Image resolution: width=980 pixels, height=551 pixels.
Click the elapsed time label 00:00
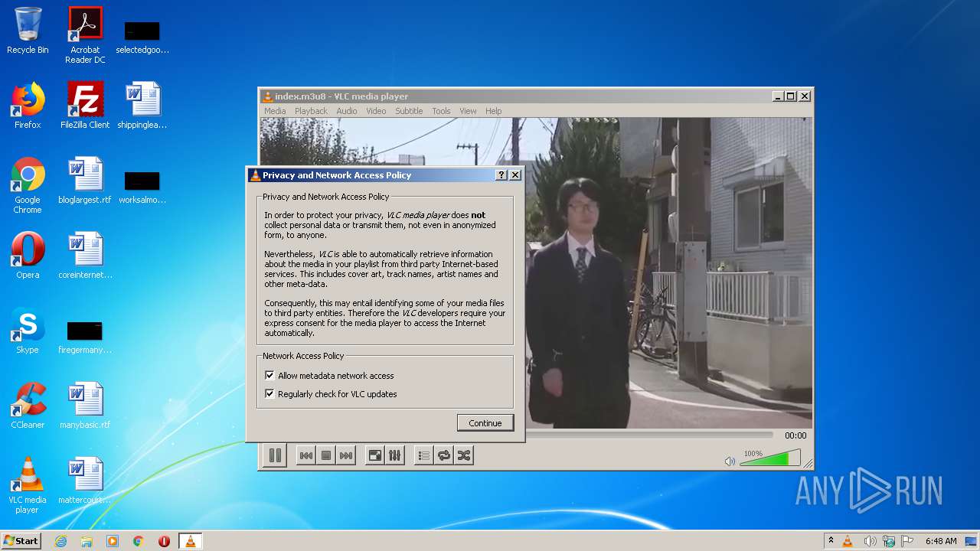795,435
